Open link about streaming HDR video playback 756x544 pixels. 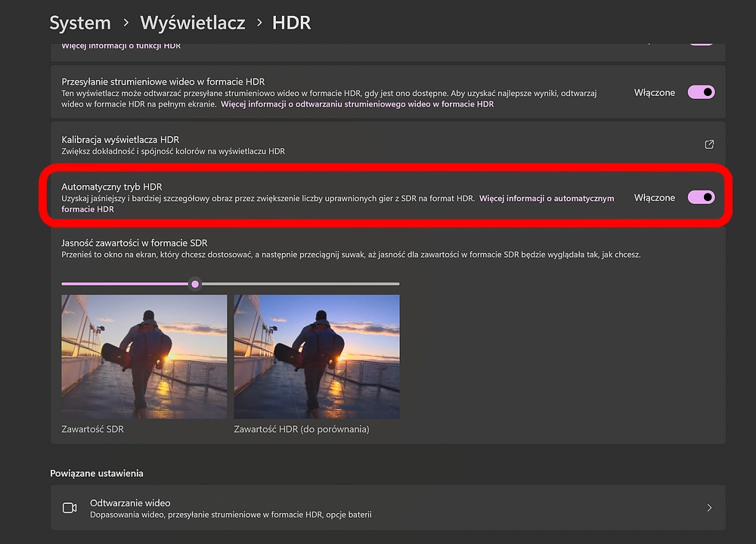[358, 104]
